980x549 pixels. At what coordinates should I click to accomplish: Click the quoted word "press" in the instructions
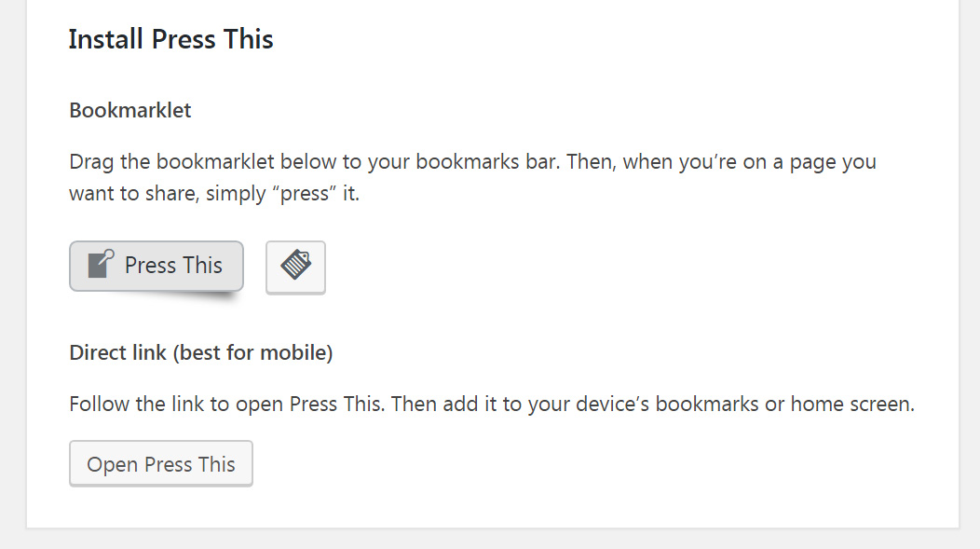pos(314,194)
